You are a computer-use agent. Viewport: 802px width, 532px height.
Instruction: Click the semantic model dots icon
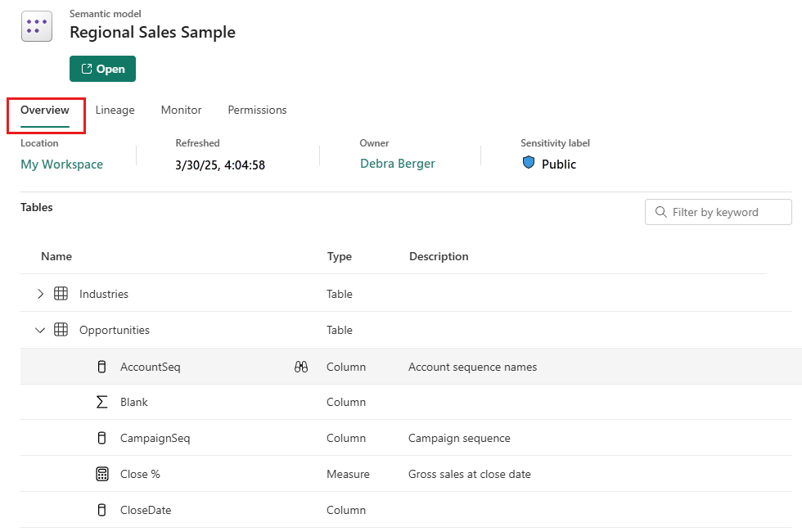[36, 26]
